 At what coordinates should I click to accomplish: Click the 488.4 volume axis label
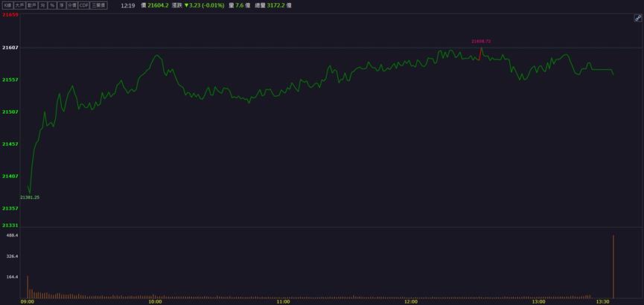tap(13, 235)
